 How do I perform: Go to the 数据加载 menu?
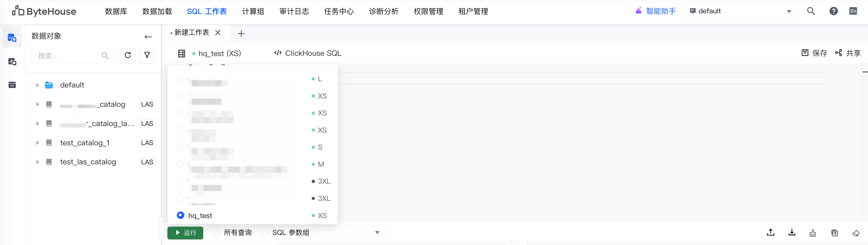[157, 12]
